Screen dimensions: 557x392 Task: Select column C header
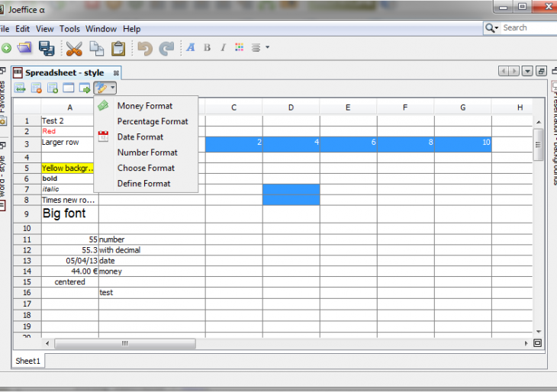tap(233, 108)
